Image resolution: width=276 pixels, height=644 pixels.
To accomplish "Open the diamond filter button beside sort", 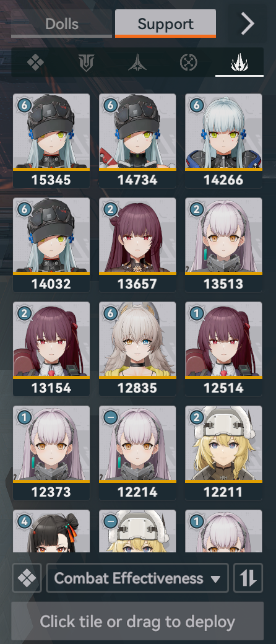I will coord(27,578).
